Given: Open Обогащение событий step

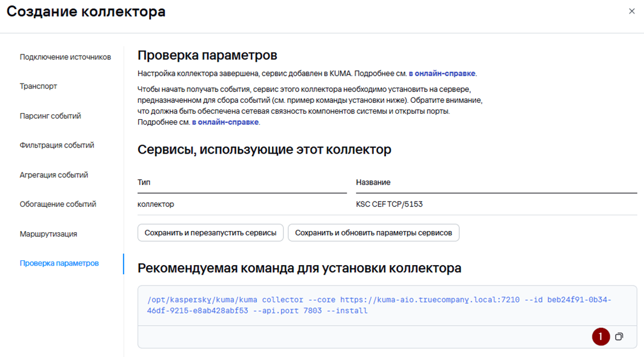Looking at the screenshot, I should [58, 205].
